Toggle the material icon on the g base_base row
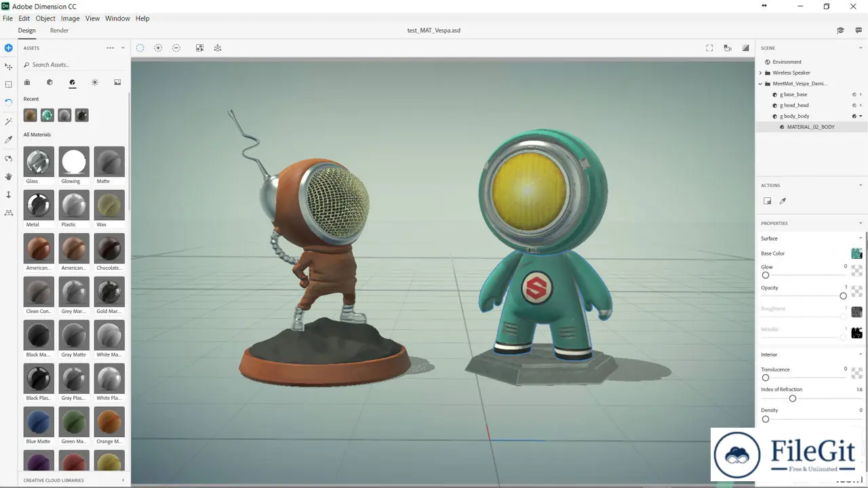The width and height of the screenshot is (868, 488). 854,94
